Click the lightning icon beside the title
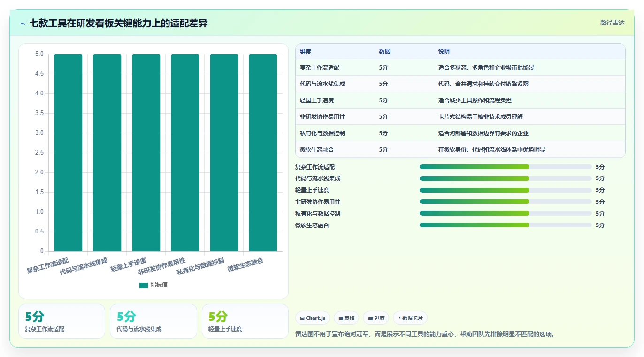Image resolution: width=644 pixels, height=357 pixels. point(23,23)
